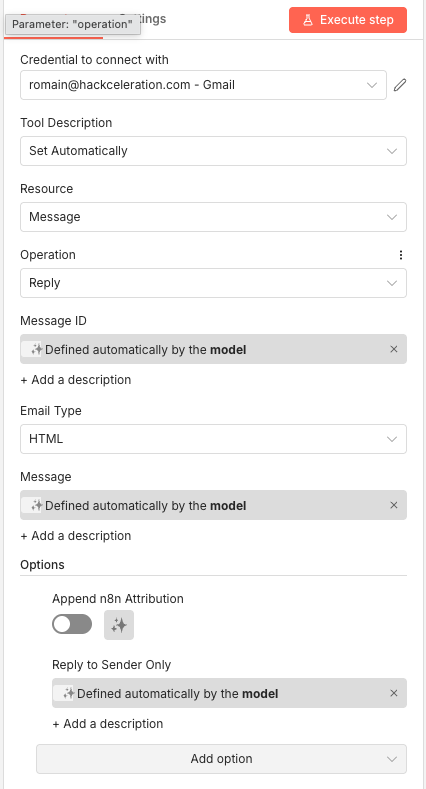The width and height of the screenshot is (426, 789).
Task: Add a description under Reply to Sender Only
Action: pyautogui.click(x=108, y=724)
